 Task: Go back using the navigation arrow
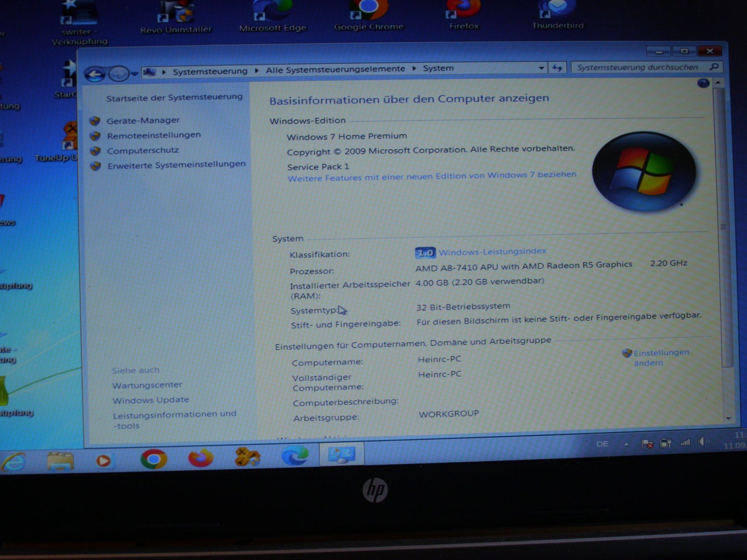point(95,75)
